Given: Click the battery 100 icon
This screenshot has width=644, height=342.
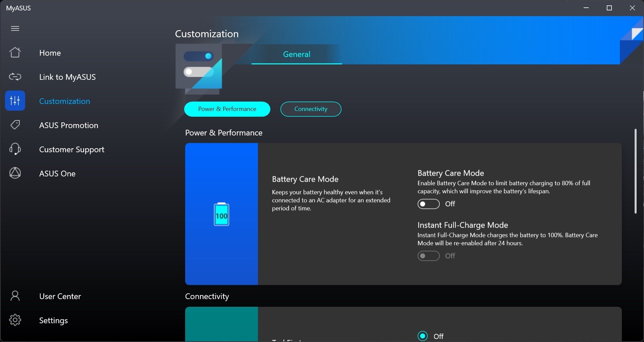Looking at the screenshot, I should pyautogui.click(x=221, y=214).
